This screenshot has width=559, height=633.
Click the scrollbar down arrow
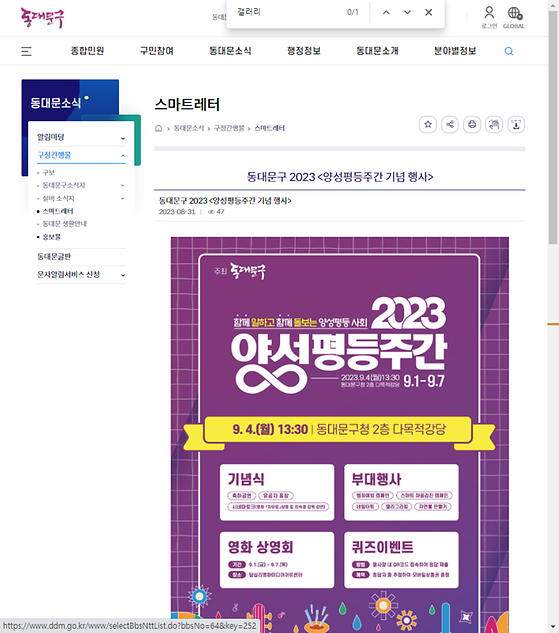553,627
